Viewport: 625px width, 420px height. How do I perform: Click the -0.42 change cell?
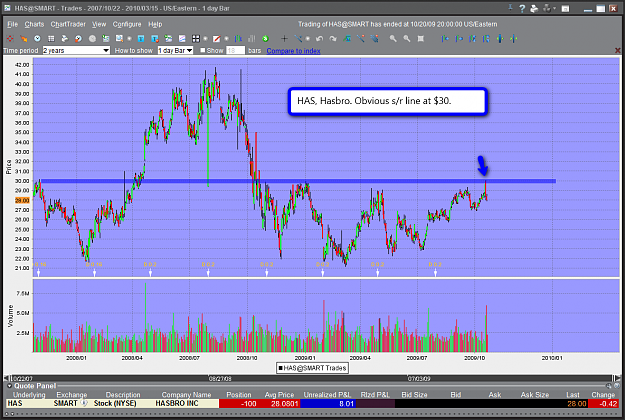click(x=603, y=404)
